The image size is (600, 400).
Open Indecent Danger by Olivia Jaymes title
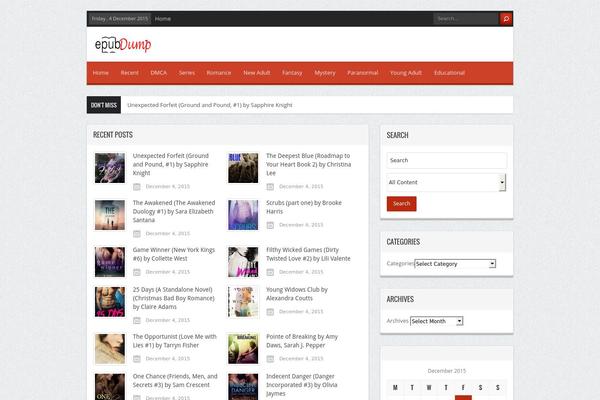click(302, 385)
